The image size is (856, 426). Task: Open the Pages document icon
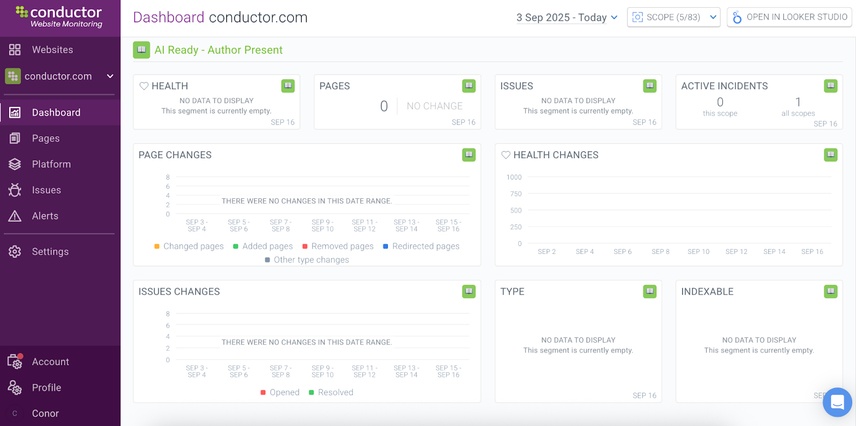(15, 138)
